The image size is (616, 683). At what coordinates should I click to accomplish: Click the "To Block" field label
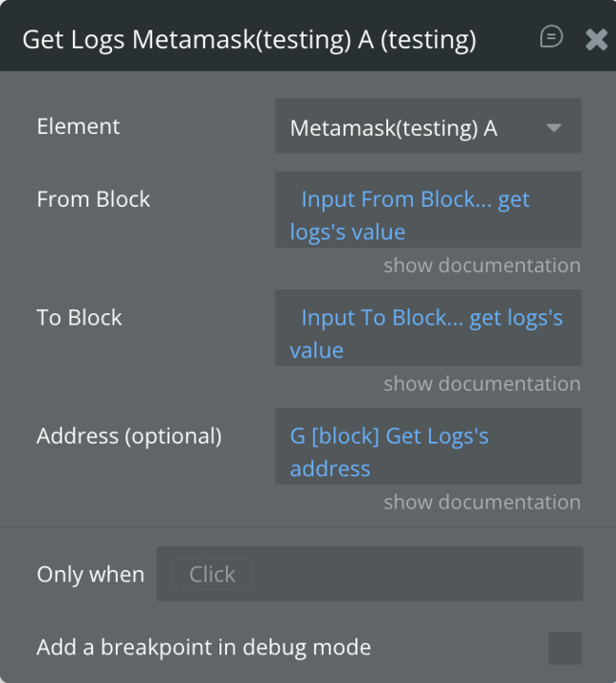click(x=79, y=318)
